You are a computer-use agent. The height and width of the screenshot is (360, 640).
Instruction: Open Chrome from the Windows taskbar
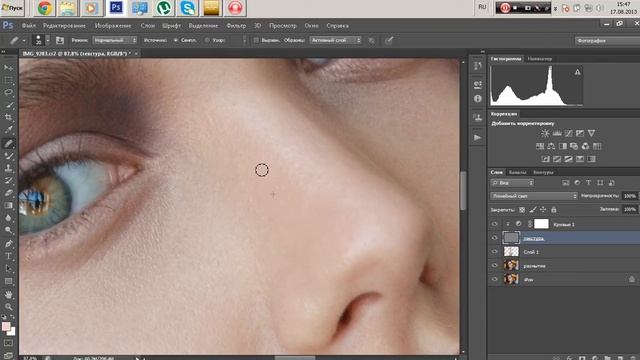tap(44, 8)
